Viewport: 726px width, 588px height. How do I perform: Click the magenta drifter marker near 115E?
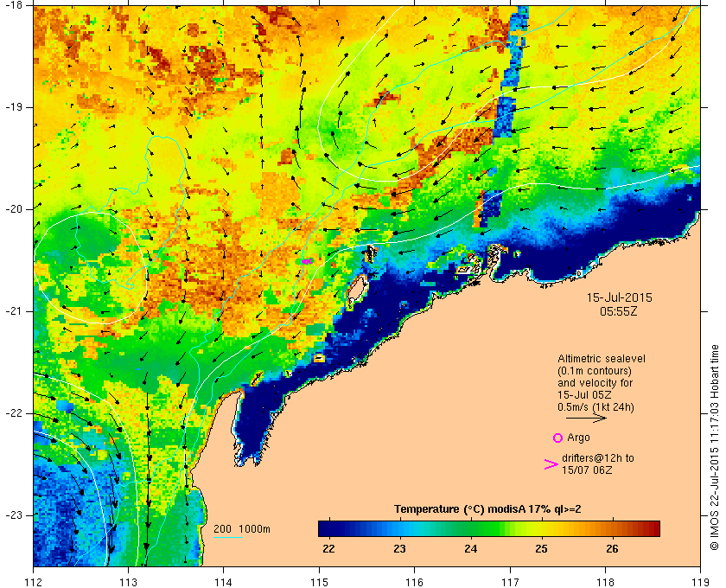pos(307,261)
